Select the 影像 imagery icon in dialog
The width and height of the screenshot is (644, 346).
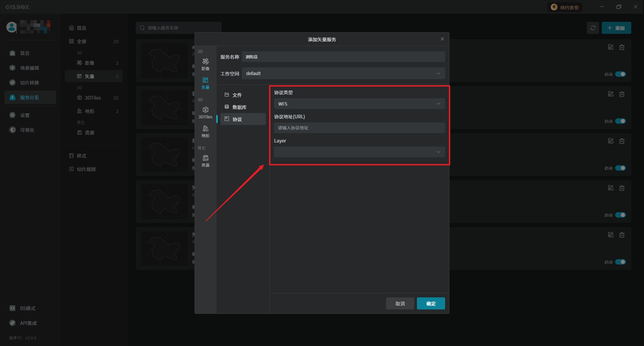tap(205, 64)
